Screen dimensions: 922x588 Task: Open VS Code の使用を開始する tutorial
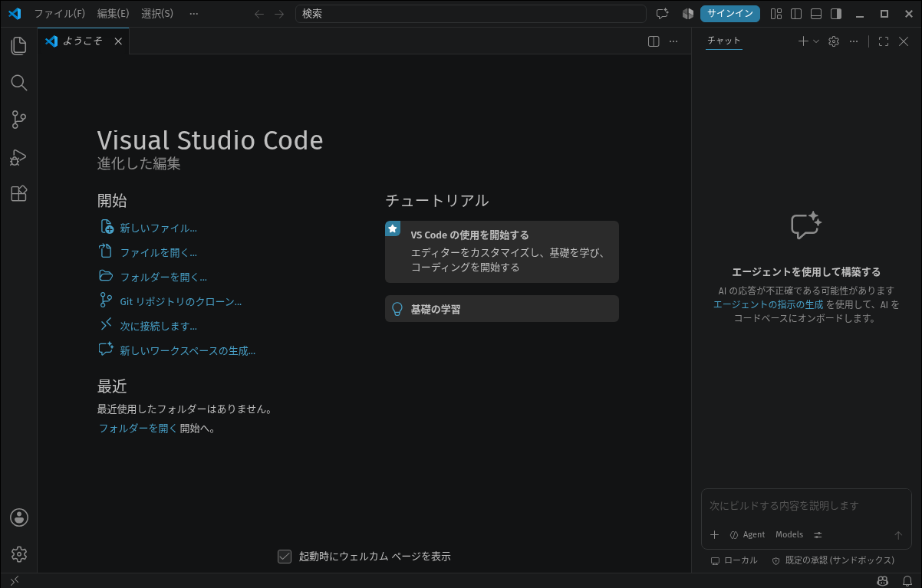click(502, 251)
